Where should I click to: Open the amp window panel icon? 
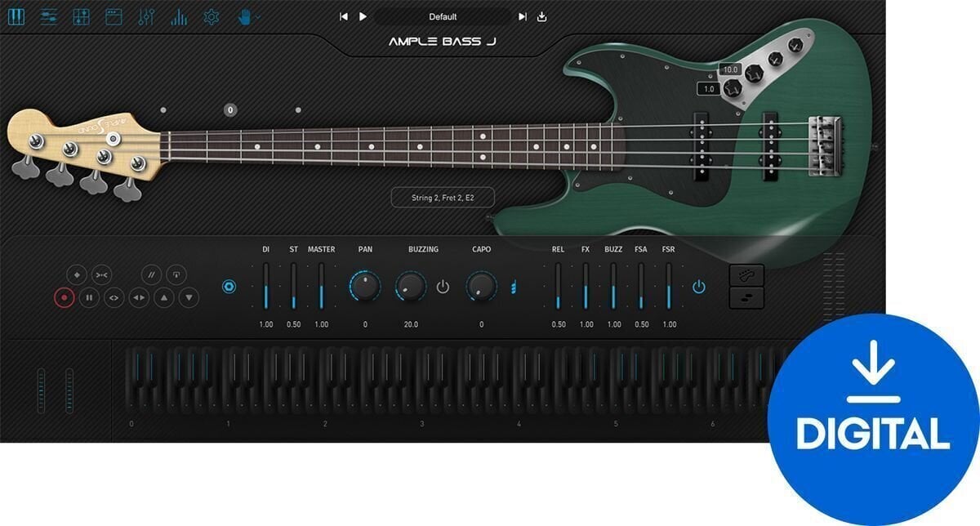[114, 16]
